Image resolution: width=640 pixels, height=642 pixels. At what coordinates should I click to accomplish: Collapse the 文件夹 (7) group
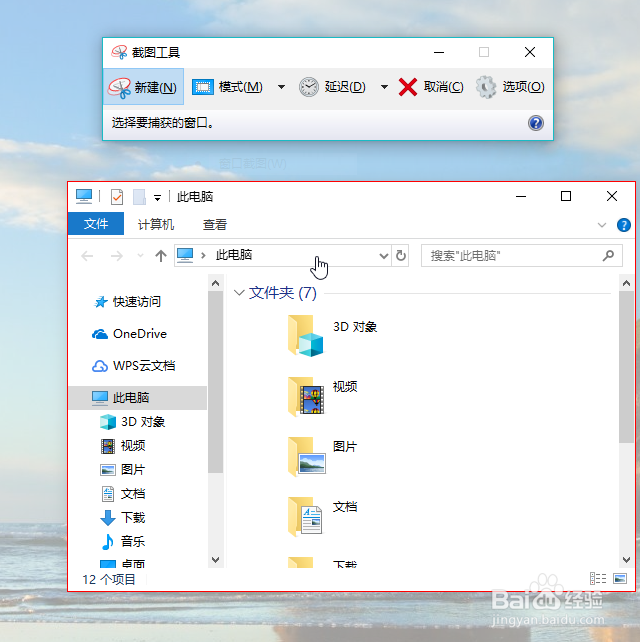[x=239, y=293]
